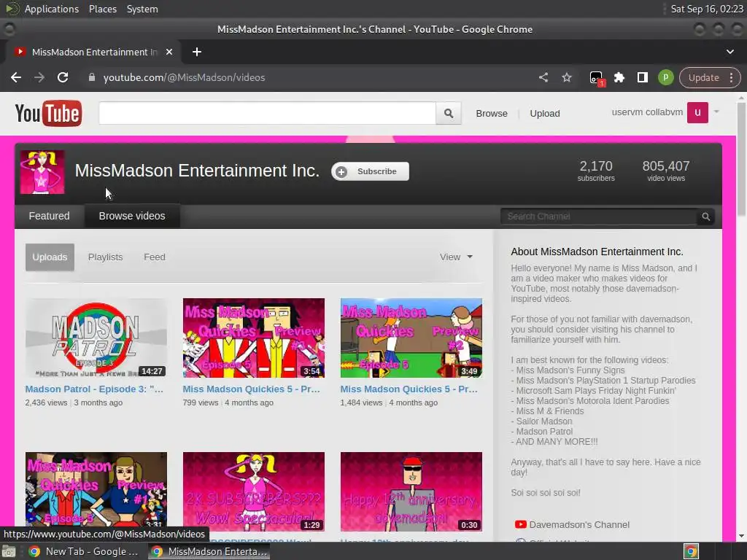This screenshot has width=747, height=560.
Task: Click 3:49 Quickies Preview #2 thumbnail
Action: 411,338
